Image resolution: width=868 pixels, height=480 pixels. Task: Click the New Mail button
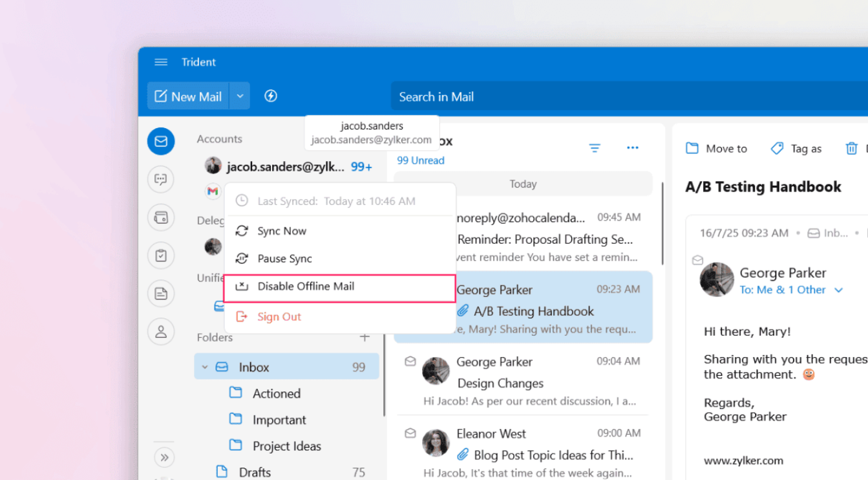[x=189, y=96]
